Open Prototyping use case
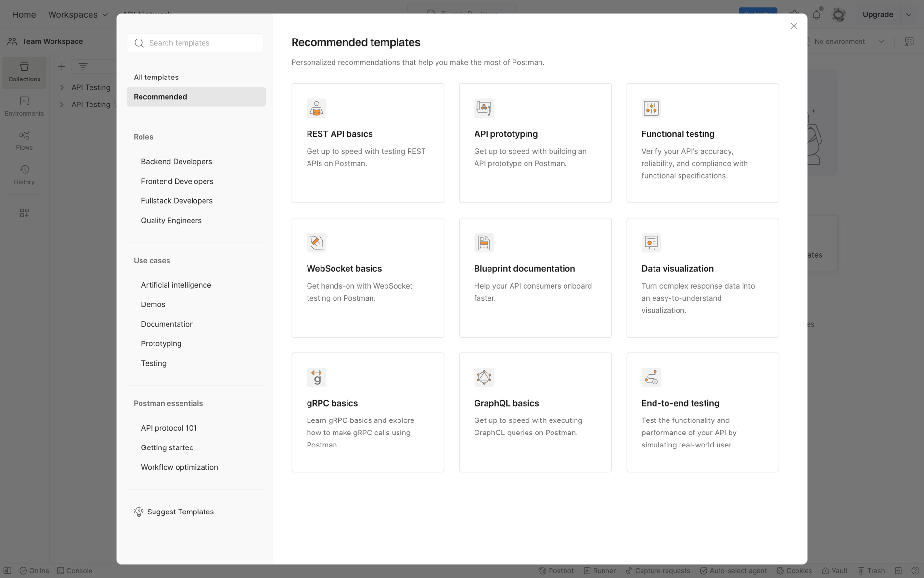Screen dimensions: 924x578 (161, 343)
